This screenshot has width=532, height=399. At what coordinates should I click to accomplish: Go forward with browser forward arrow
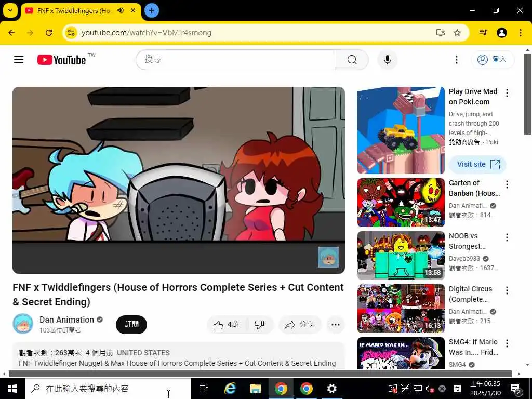[x=30, y=33]
